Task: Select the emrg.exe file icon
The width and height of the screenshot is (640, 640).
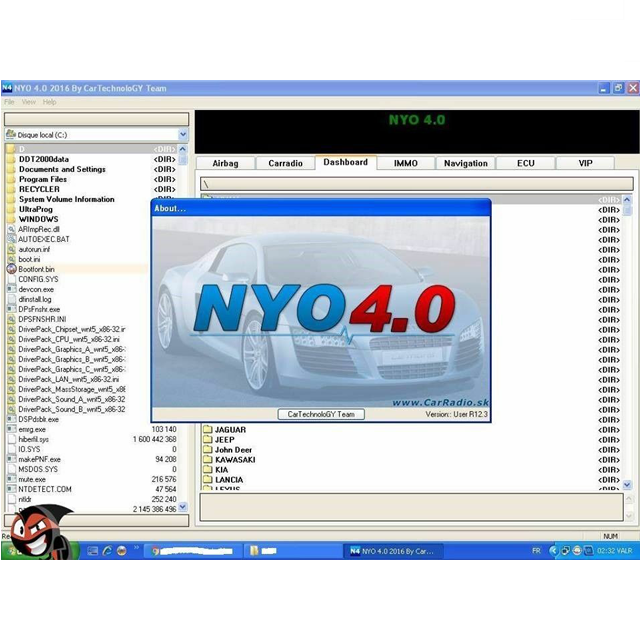Action: (11, 429)
